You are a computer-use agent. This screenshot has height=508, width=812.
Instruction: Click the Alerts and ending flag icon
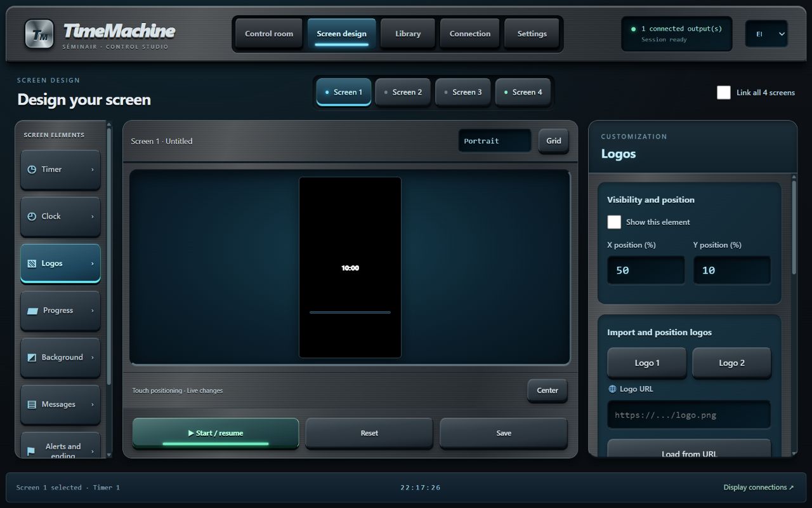pos(31,451)
